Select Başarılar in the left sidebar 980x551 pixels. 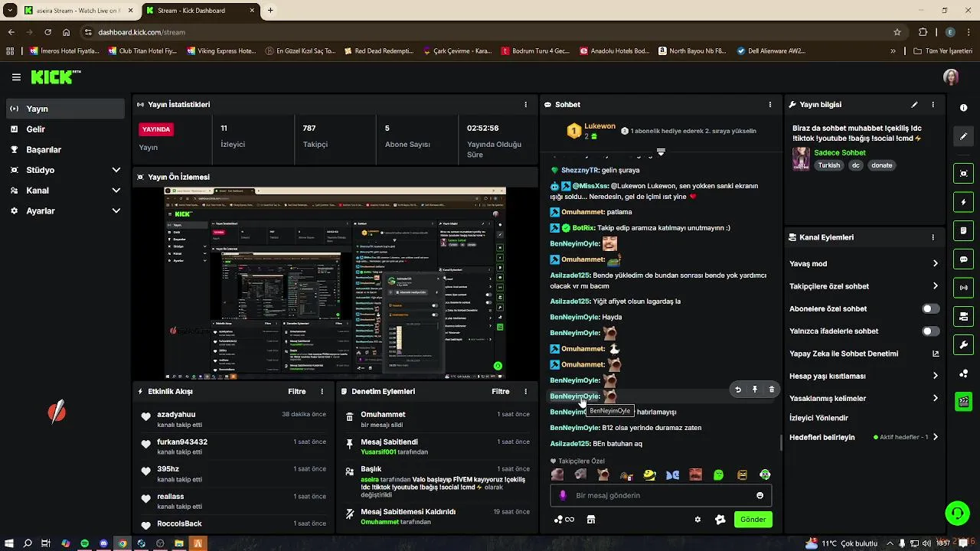coord(65,150)
